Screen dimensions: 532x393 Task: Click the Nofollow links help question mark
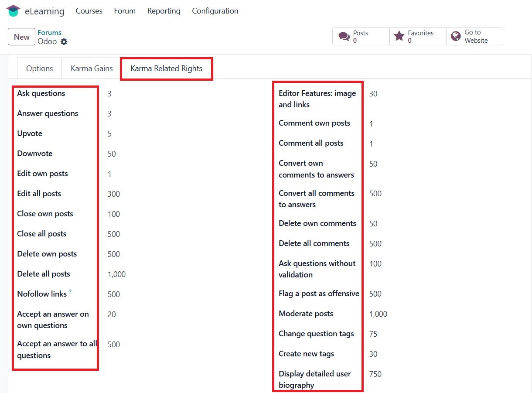pyautogui.click(x=70, y=291)
